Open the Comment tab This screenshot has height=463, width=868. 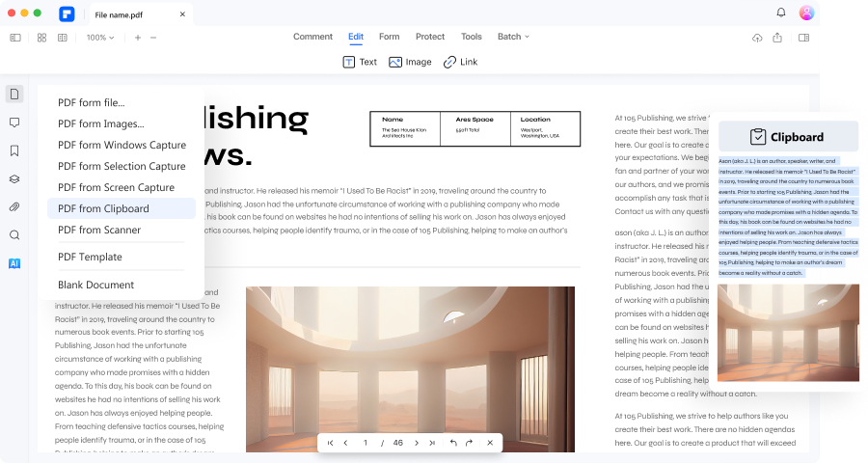point(312,37)
